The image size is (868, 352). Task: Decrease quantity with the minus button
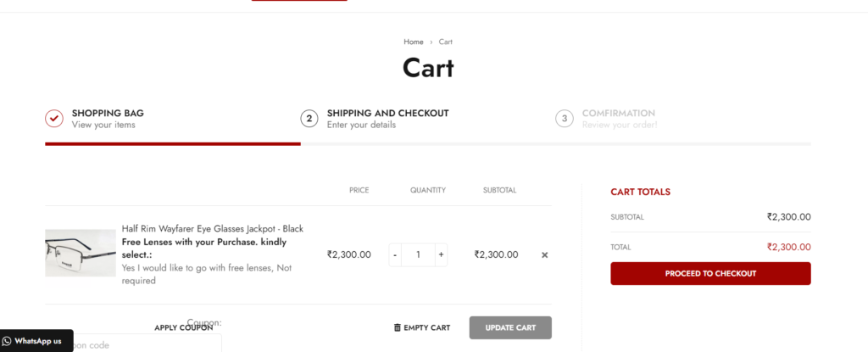coord(395,254)
